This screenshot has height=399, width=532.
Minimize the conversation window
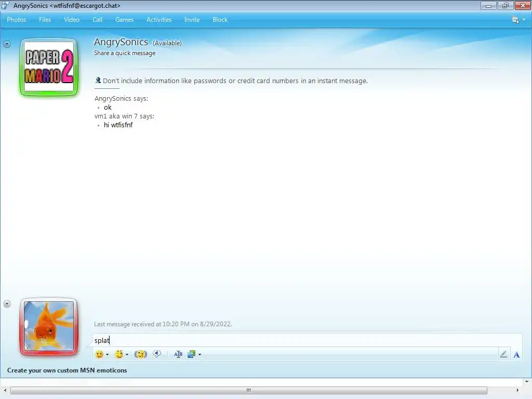(488, 5)
